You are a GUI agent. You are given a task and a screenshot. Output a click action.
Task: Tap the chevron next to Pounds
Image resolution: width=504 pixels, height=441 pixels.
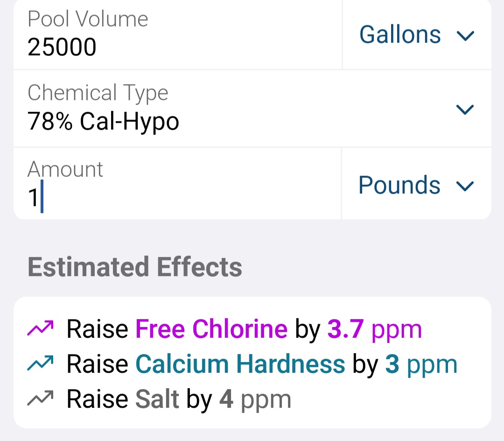pyautogui.click(x=465, y=186)
